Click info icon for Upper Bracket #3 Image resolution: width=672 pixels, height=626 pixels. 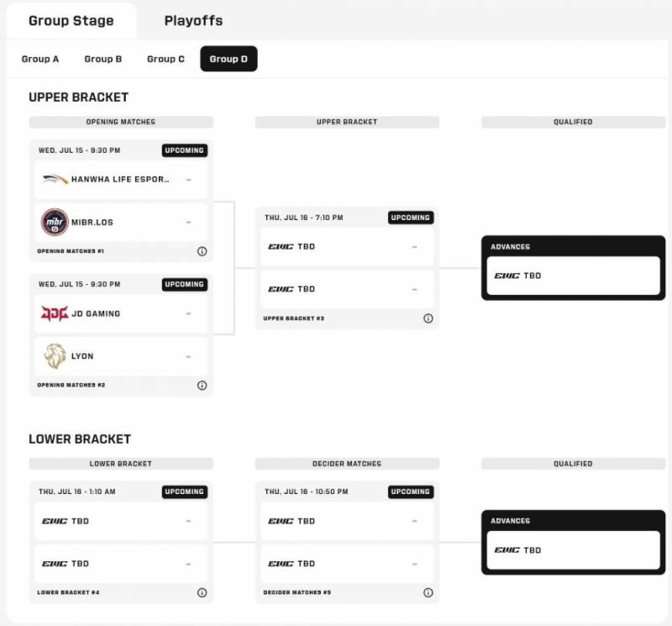tap(428, 318)
